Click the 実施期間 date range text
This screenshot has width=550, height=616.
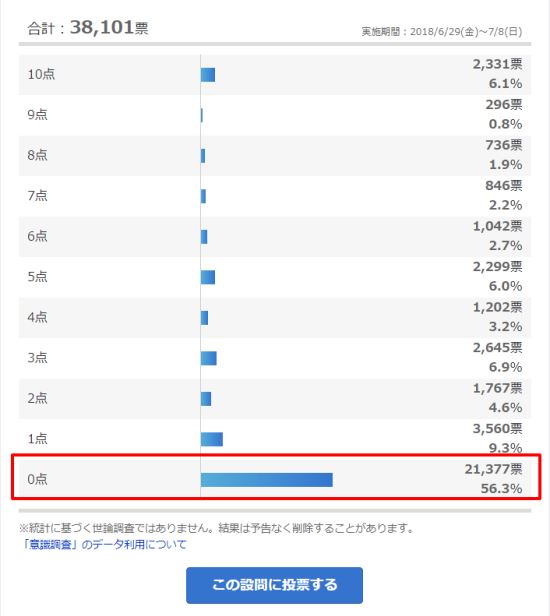[x=442, y=31]
